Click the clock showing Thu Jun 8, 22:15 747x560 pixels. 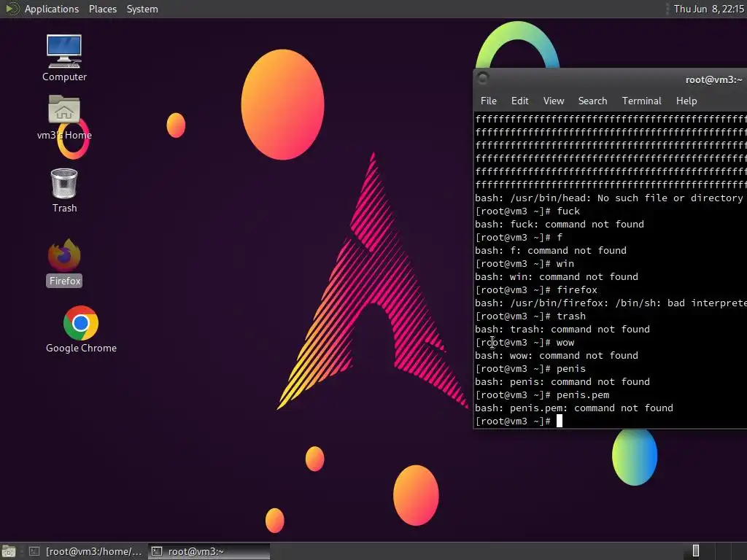[x=709, y=9]
